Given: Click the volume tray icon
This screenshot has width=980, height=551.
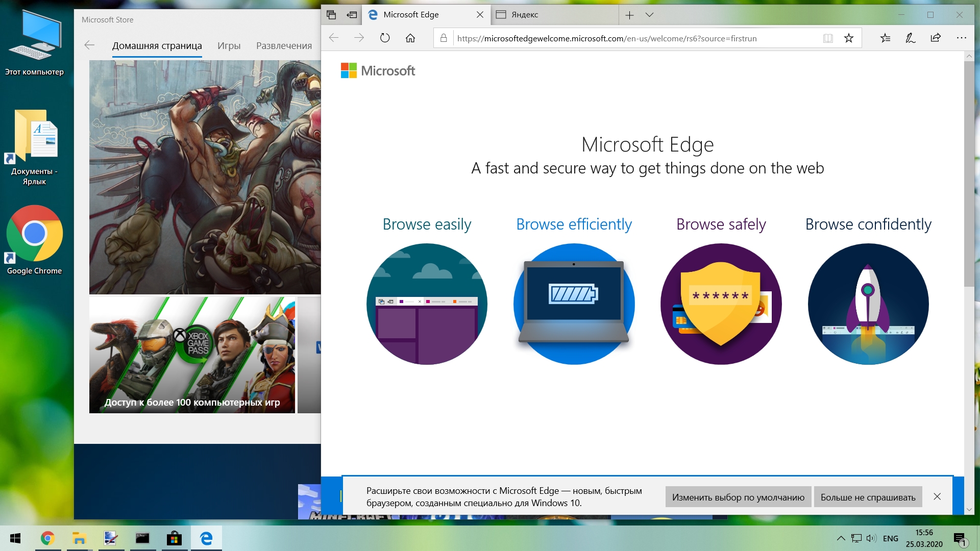Looking at the screenshot, I should [x=871, y=538].
